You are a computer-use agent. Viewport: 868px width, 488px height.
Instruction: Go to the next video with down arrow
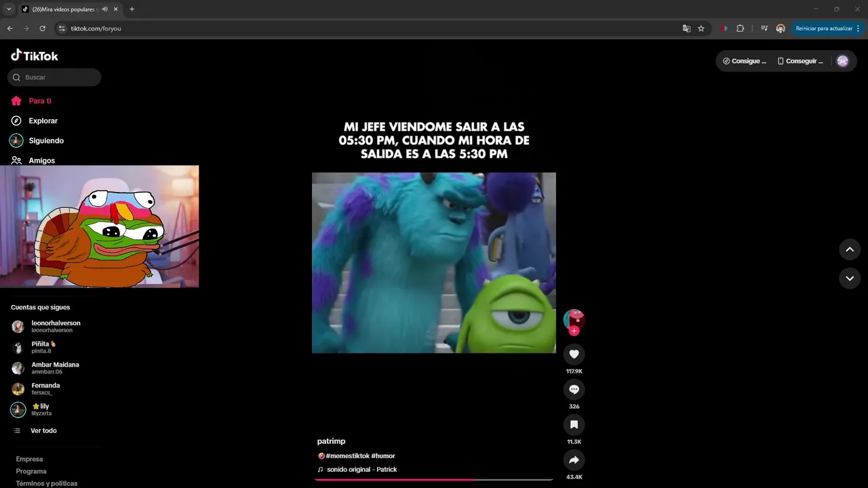tap(850, 278)
